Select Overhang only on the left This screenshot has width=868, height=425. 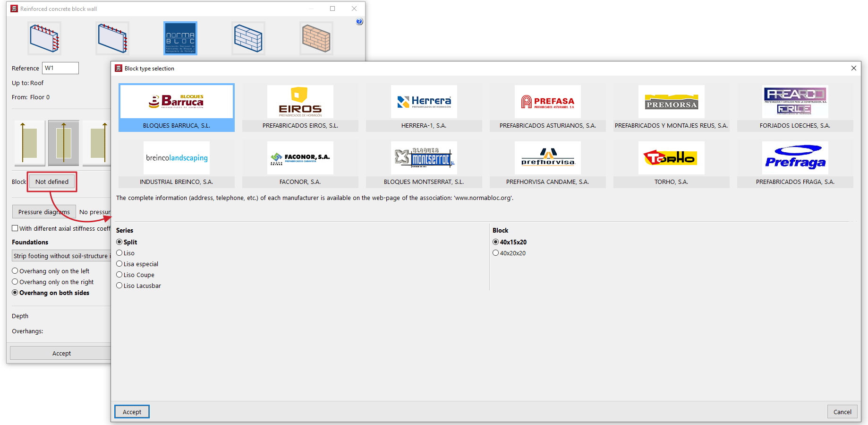[x=15, y=271]
